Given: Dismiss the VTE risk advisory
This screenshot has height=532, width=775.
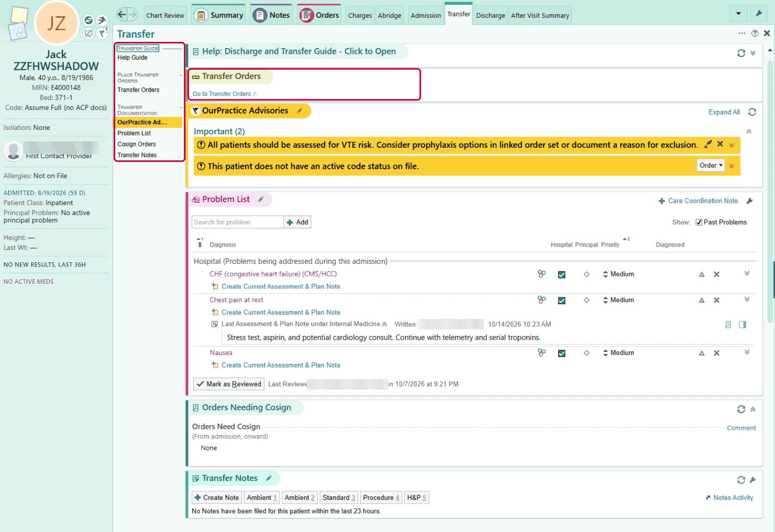Looking at the screenshot, I should pyautogui.click(x=720, y=144).
